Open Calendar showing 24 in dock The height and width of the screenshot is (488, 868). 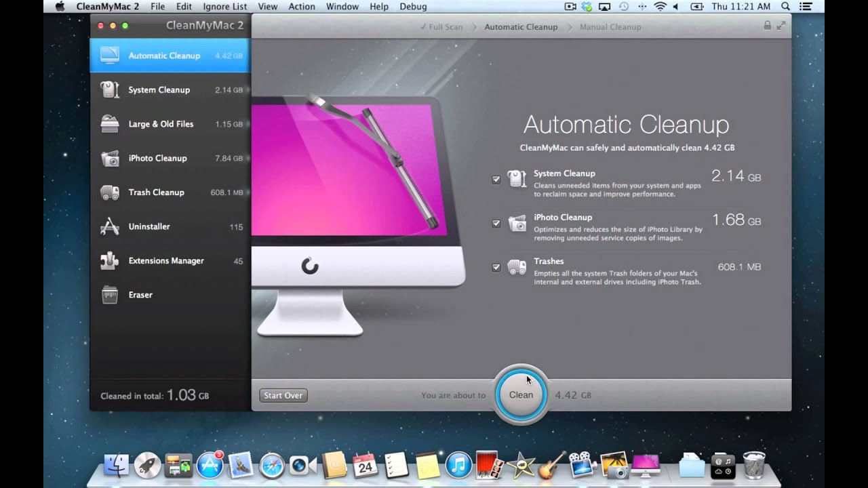tap(366, 465)
